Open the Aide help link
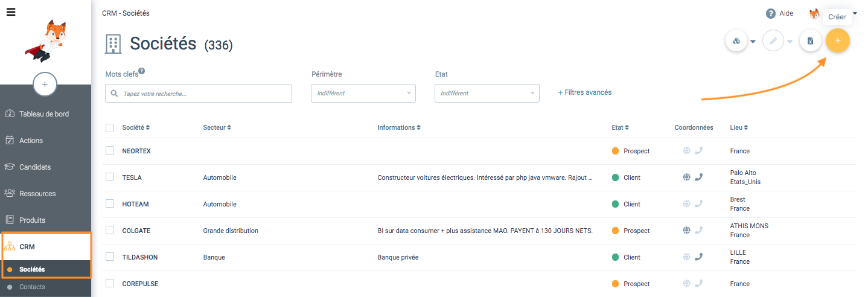The width and height of the screenshot is (868, 297). [787, 13]
